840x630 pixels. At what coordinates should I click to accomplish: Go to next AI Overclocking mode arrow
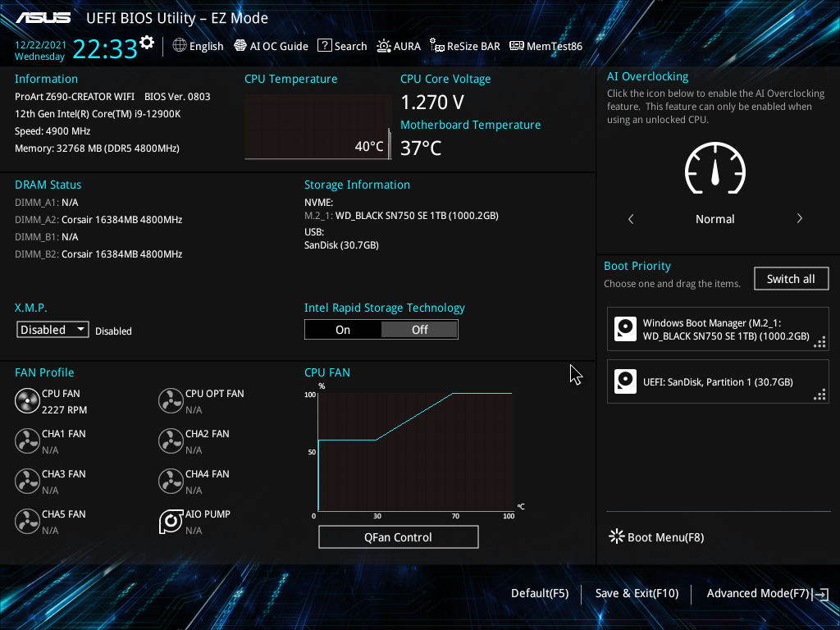pyautogui.click(x=799, y=218)
